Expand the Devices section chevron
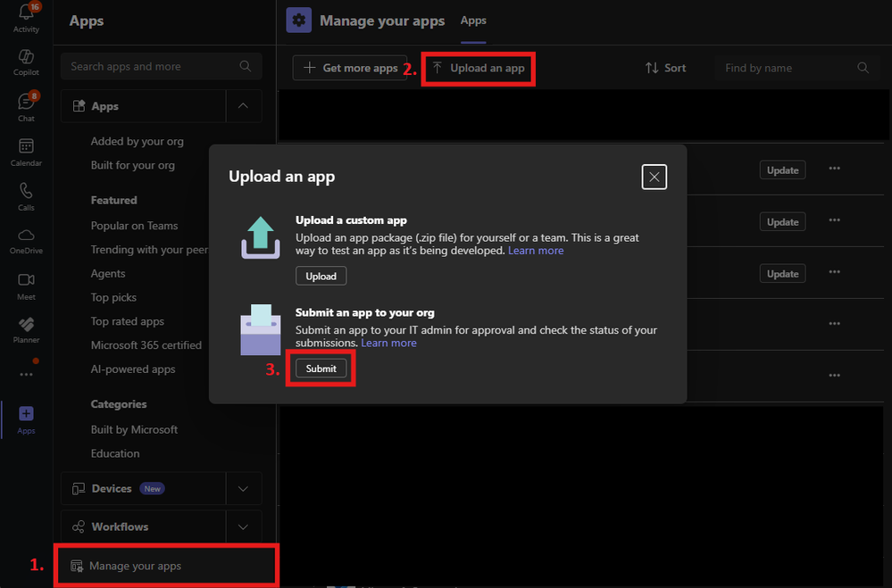This screenshot has height=588, width=892. click(244, 488)
